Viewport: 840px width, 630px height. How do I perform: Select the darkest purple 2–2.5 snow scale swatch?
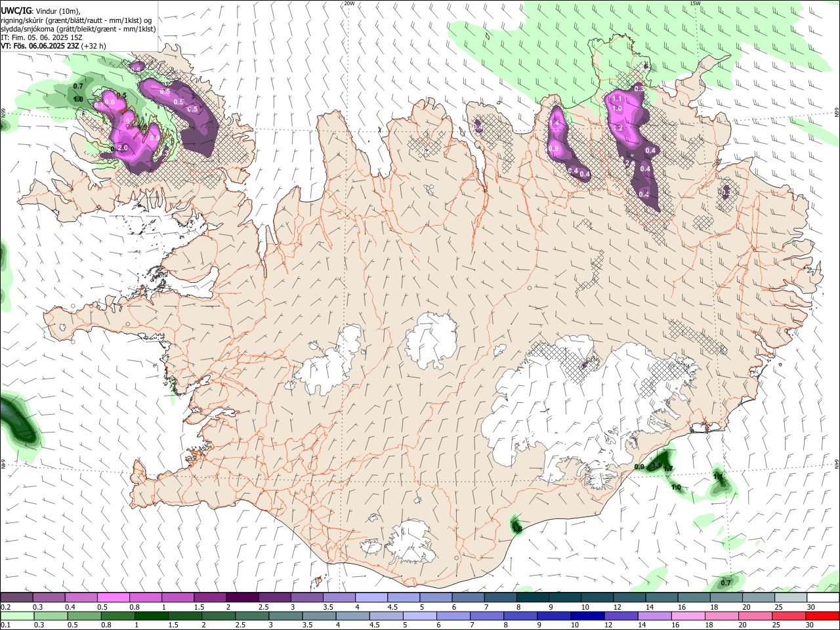pyautogui.click(x=241, y=598)
